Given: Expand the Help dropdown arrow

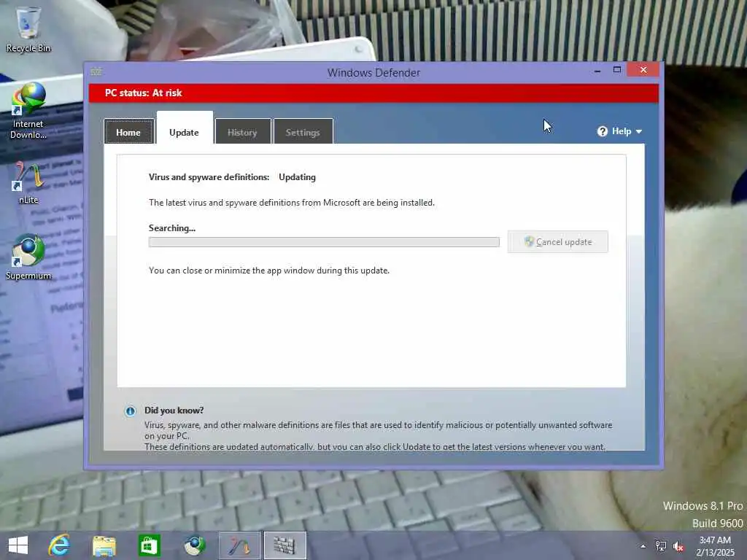Looking at the screenshot, I should pyautogui.click(x=639, y=131).
